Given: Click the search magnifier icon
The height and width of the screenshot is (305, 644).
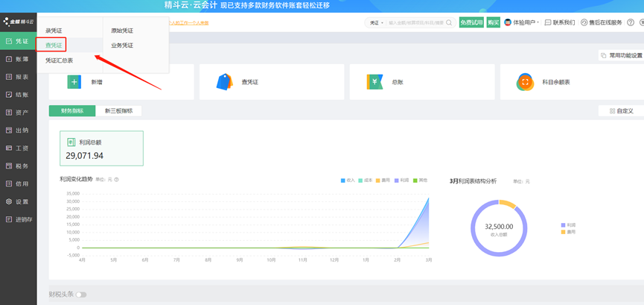Looking at the screenshot, I should (449, 22).
